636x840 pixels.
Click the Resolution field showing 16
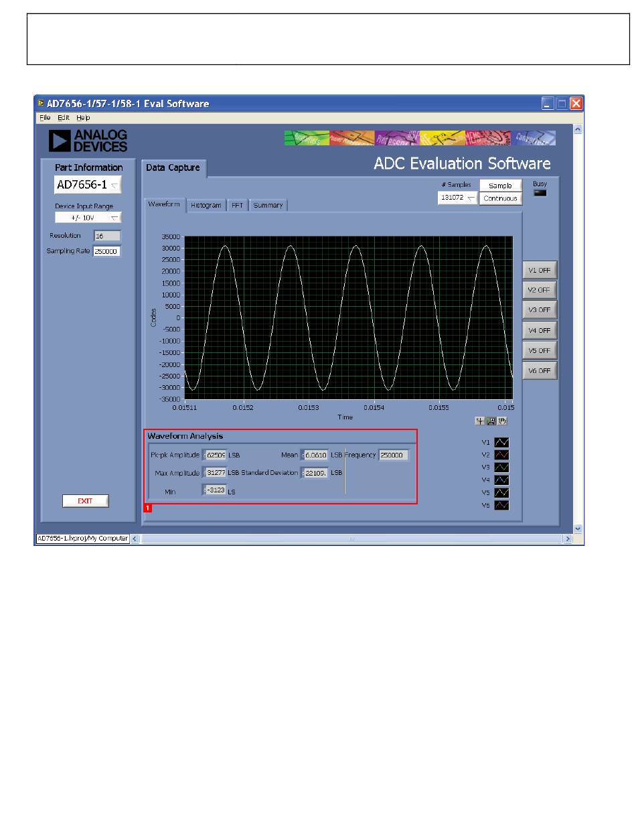(107, 236)
